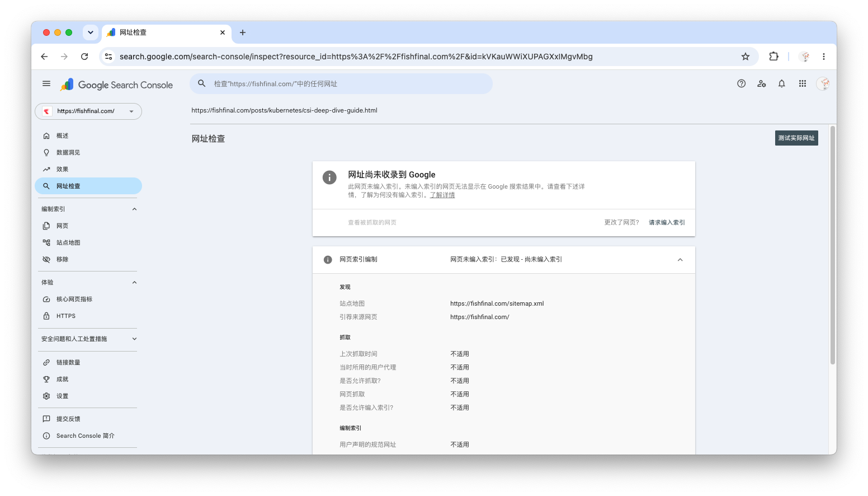Open the Chrome profile avatar in the toolbar

pos(804,57)
